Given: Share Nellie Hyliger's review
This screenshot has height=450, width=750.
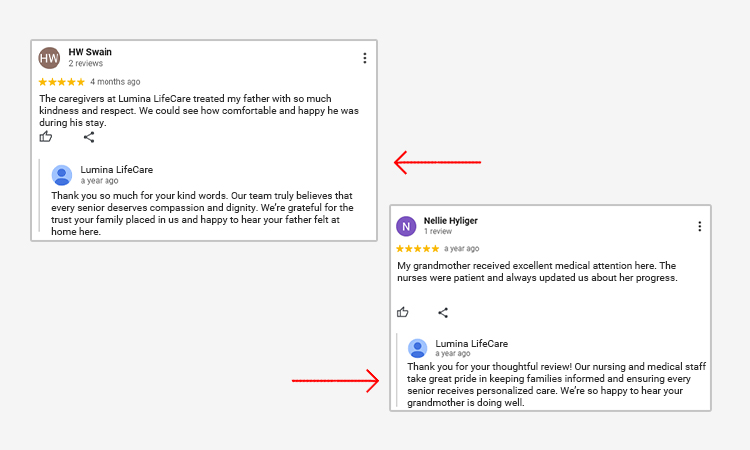Looking at the screenshot, I should coord(443,312).
